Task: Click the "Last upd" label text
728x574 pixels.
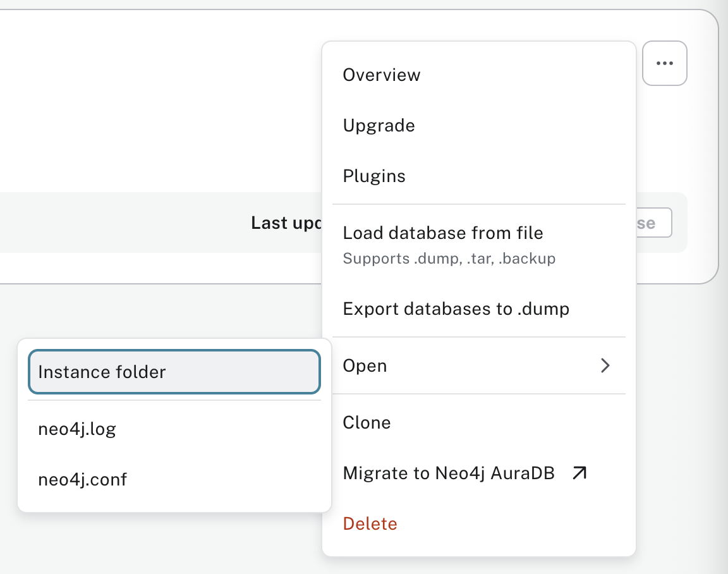Action: [x=286, y=223]
